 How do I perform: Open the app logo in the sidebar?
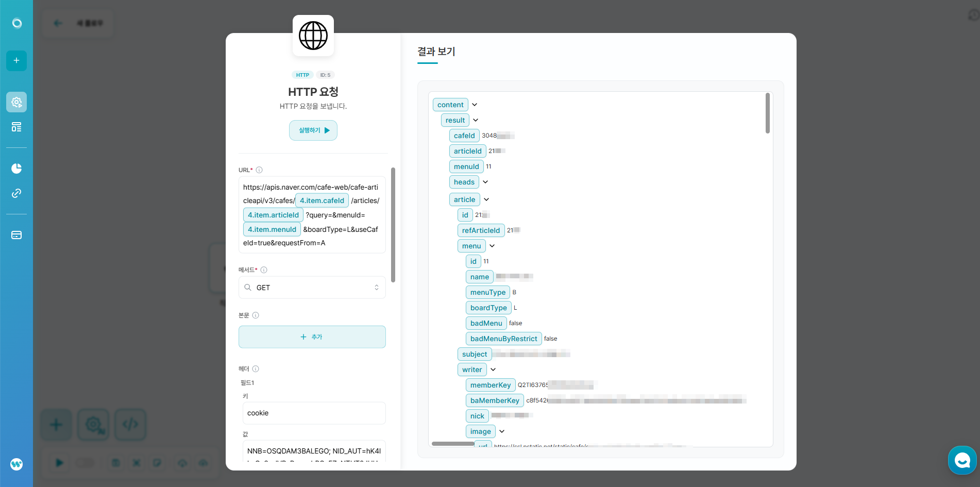pyautogui.click(x=16, y=23)
